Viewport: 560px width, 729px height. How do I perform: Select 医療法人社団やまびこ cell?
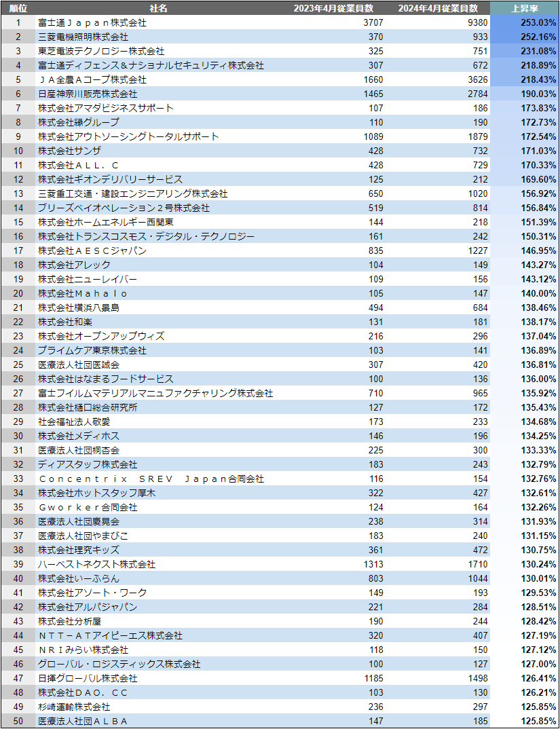[83, 536]
